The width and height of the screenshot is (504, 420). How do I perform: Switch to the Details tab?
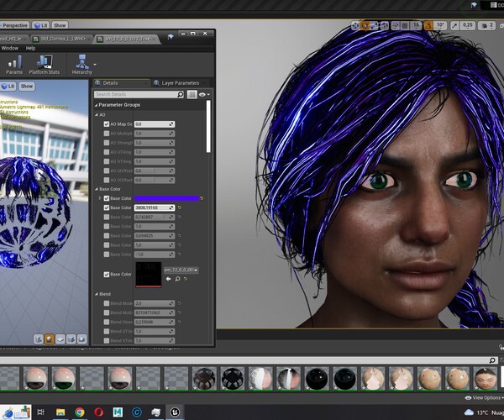pyautogui.click(x=122, y=83)
